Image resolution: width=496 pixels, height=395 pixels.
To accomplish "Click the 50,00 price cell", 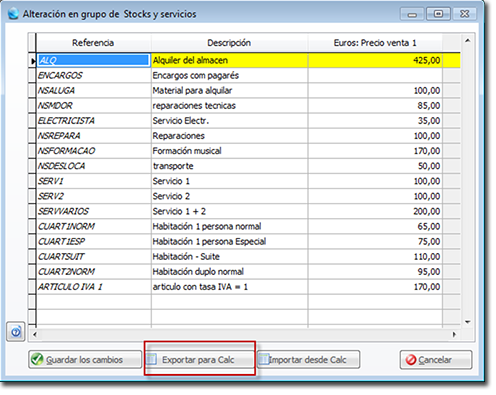I will pos(375,166).
